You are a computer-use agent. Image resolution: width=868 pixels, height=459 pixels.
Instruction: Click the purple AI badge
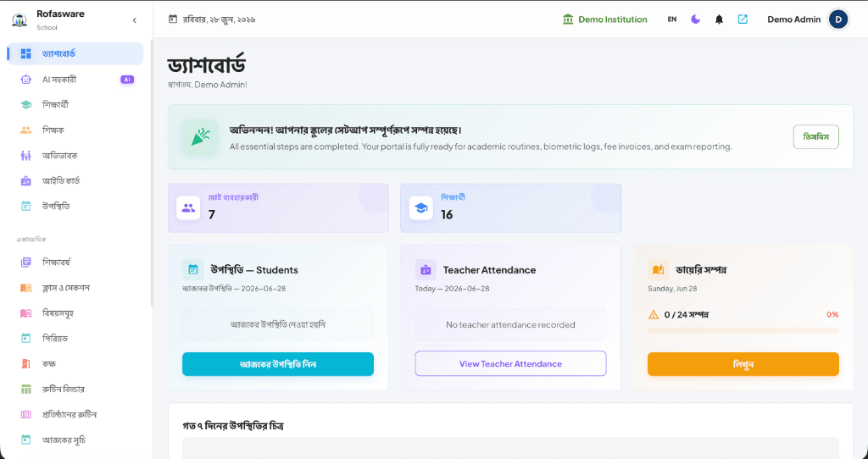click(127, 80)
